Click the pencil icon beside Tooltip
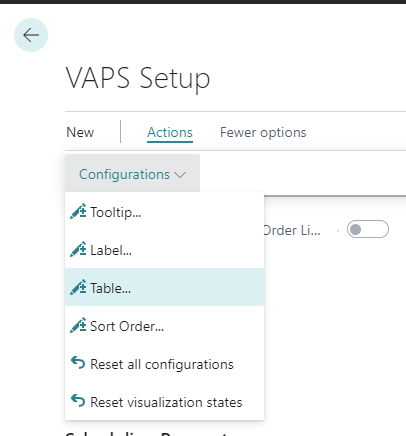 click(x=78, y=211)
